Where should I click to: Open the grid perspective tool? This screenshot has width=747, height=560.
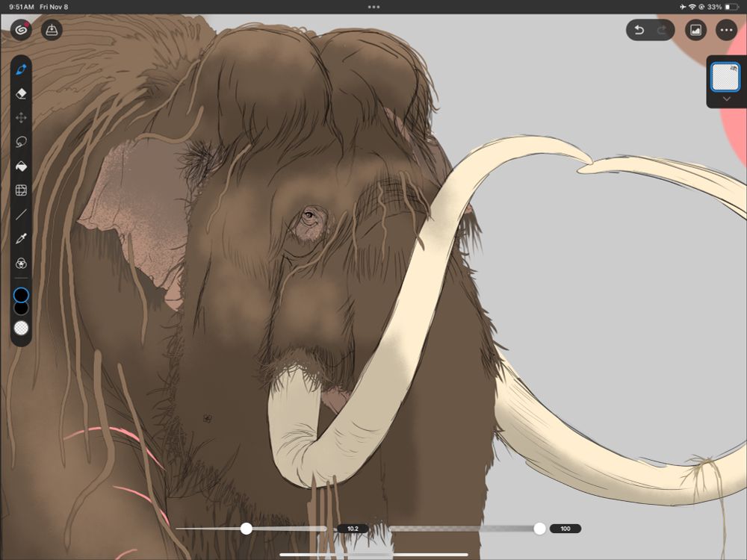[x=21, y=190]
